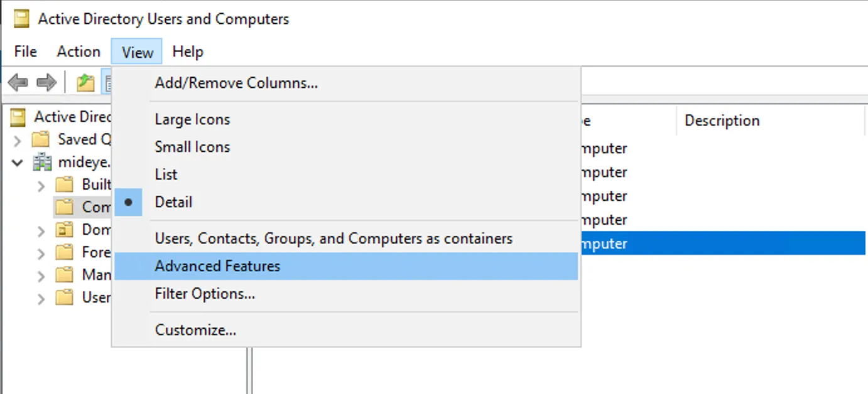Collapse the mideye domain node
This screenshot has width=868, height=394.
(x=17, y=162)
